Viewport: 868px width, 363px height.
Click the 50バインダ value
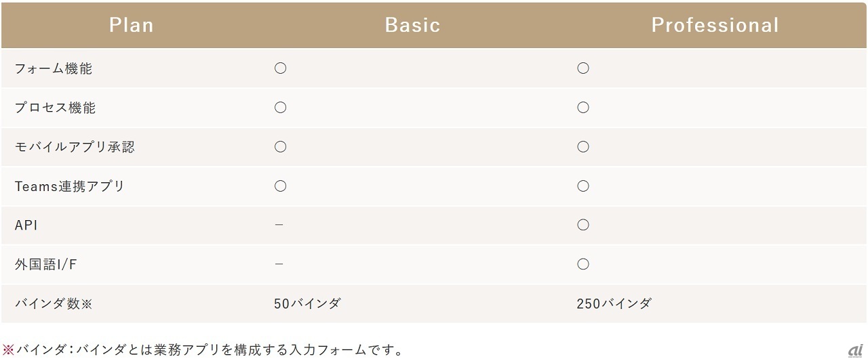[x=307, y=303]
